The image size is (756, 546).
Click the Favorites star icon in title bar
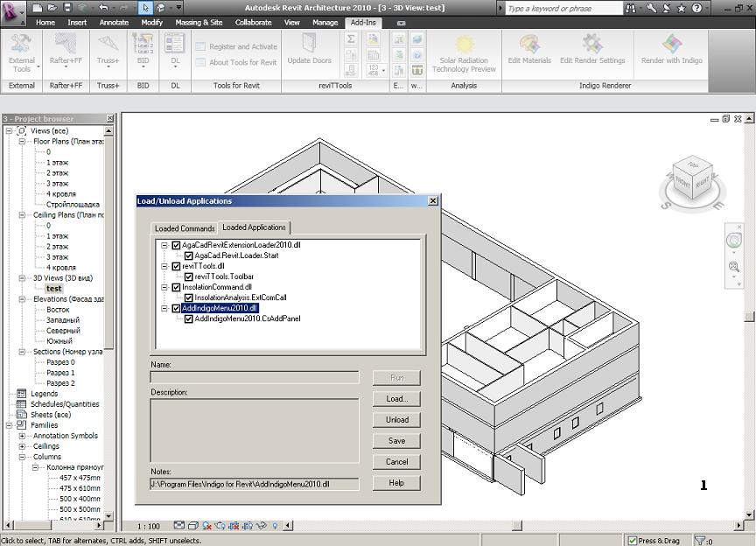(682, 8)
